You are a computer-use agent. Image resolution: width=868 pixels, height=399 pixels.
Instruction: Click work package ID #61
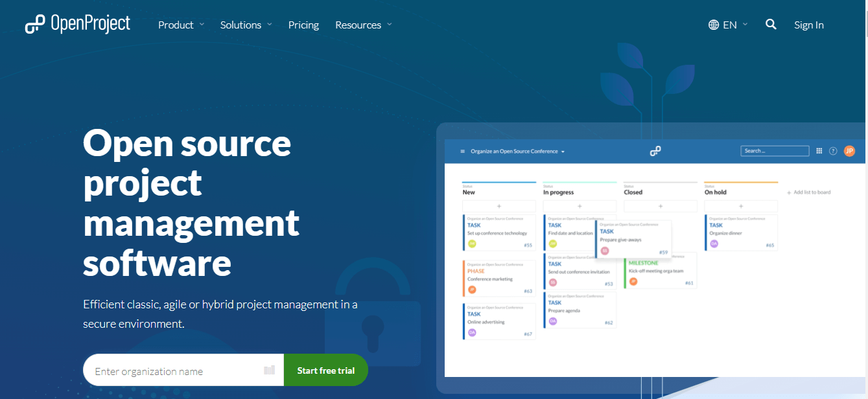pyautogui.click(x=689, y=283)
